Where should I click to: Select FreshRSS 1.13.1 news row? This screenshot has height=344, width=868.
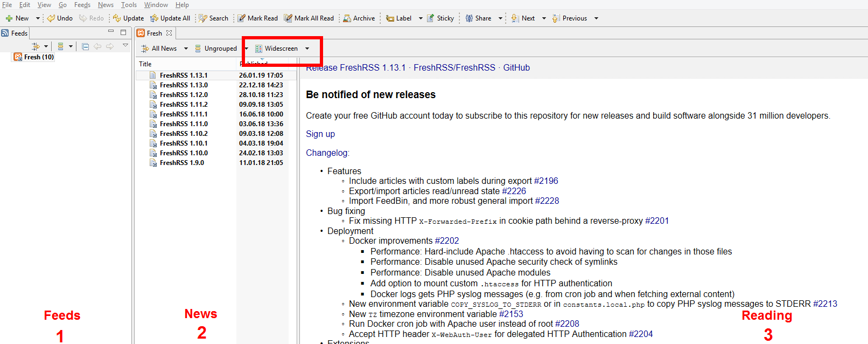click(x=216, y=75)
